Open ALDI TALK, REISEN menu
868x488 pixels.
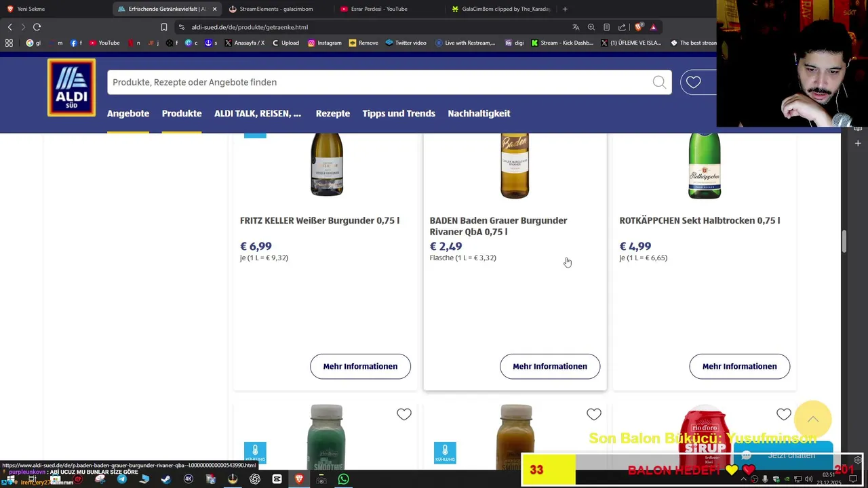click(258, 113)
